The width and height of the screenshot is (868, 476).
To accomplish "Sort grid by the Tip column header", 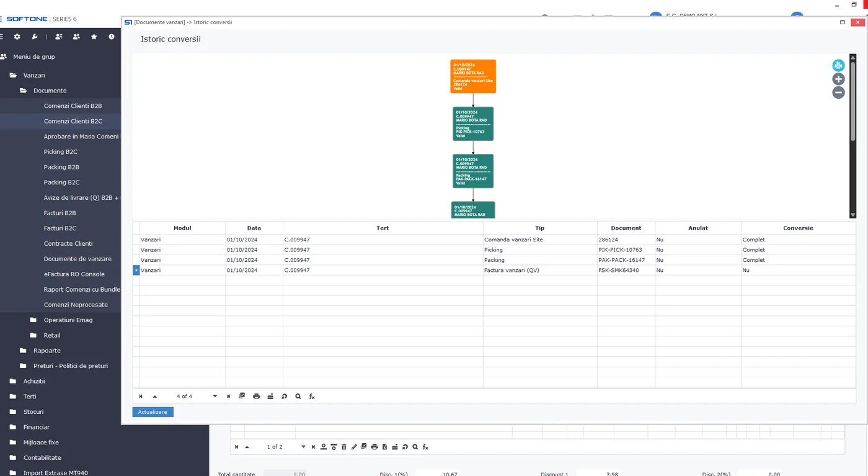I will click(540, 228).
